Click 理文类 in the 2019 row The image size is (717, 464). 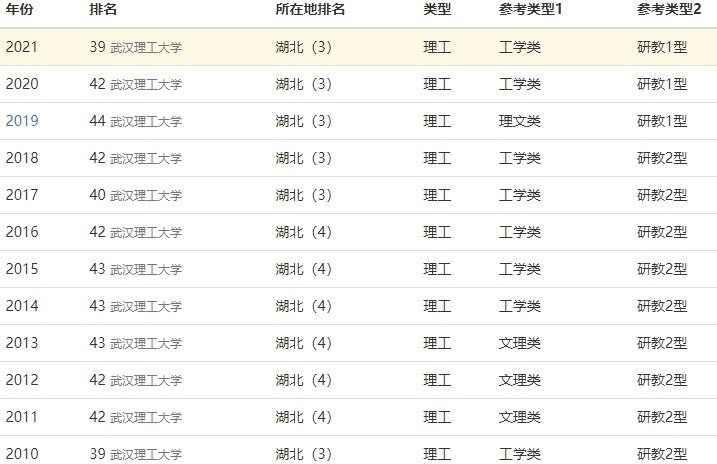click(x=519, y=121)
